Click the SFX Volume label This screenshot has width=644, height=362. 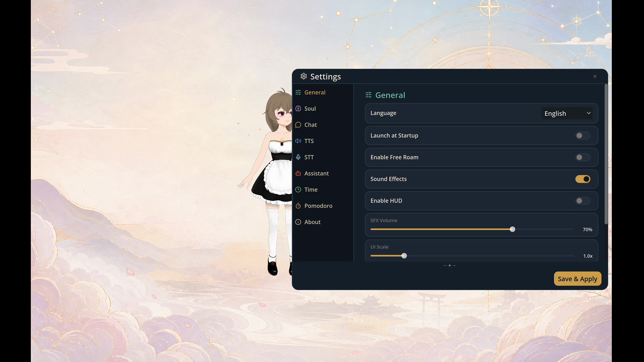(x=384, y=220)
